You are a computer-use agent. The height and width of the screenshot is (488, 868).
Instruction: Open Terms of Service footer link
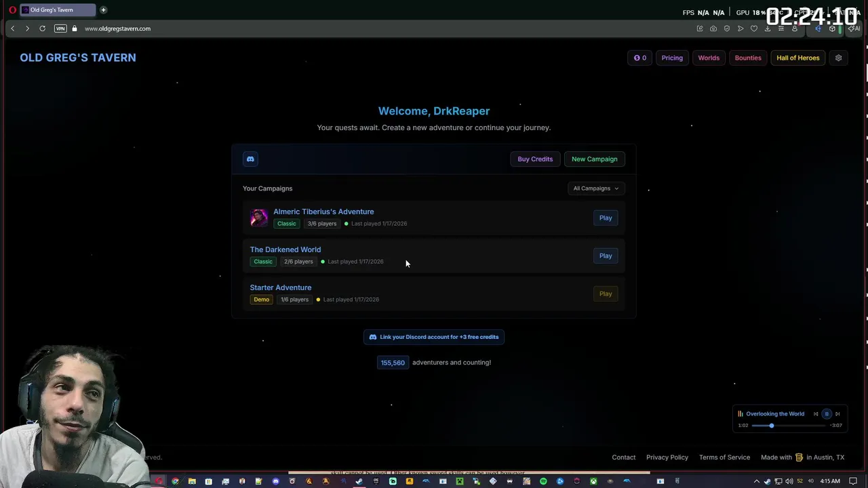pos(724,457)
